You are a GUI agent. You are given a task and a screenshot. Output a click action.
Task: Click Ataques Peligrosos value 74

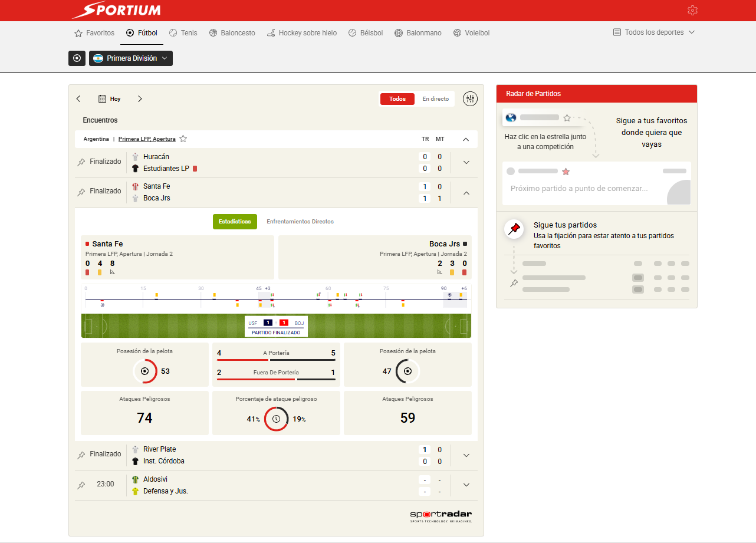tap(144, 418)
